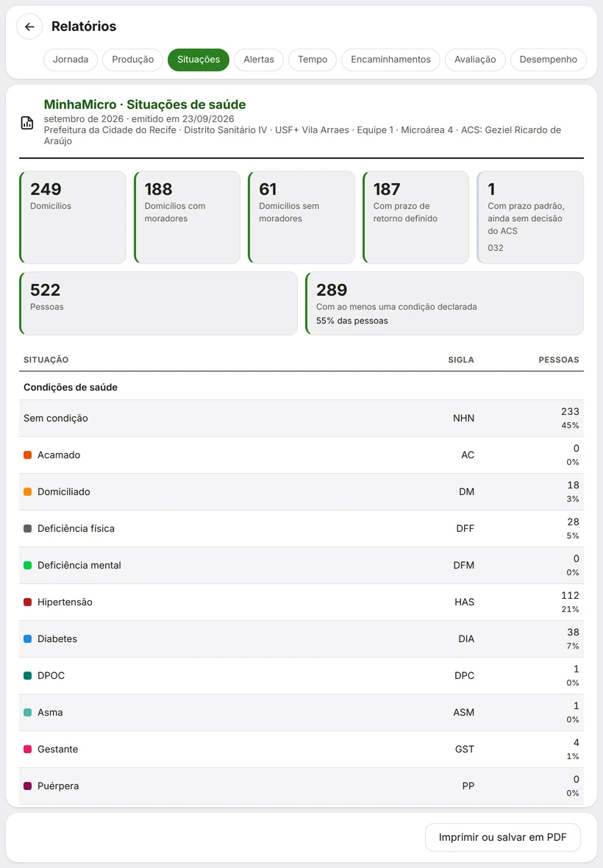Image resolution: width=603 pixels, height=868 pixels.
Task: Click the 18 count for Domiciliado
Action: point(573,485)
